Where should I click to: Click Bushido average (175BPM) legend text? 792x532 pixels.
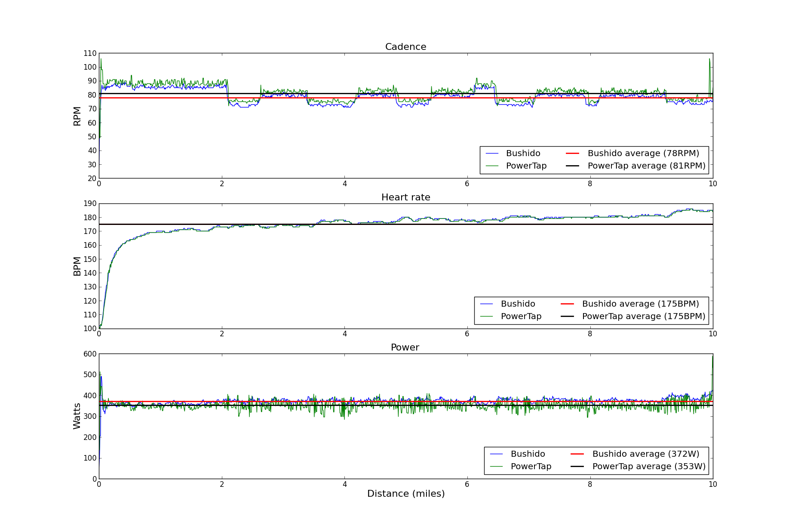coord(640,304)
